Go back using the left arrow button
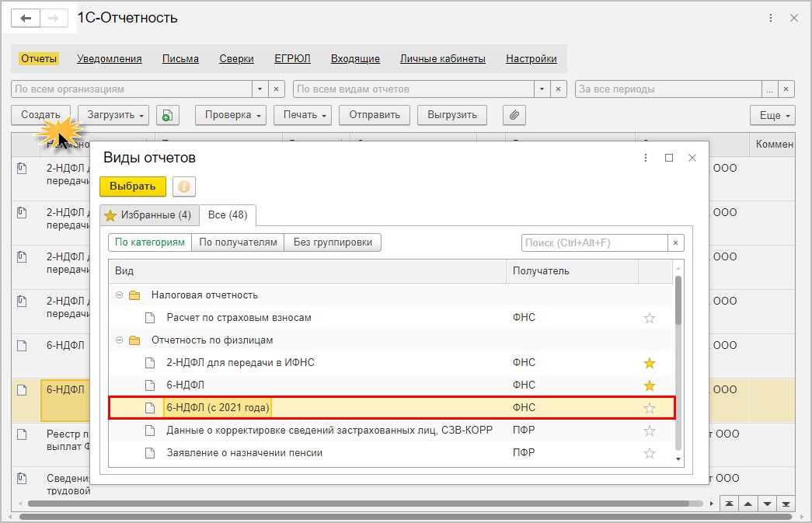This screenshot has width=812, height=523. coord(26,18)
